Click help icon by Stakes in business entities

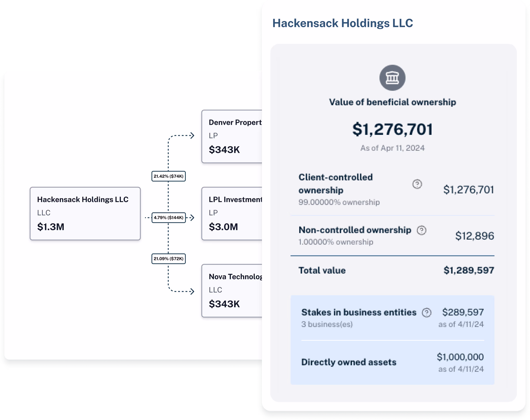click(426, 313)
